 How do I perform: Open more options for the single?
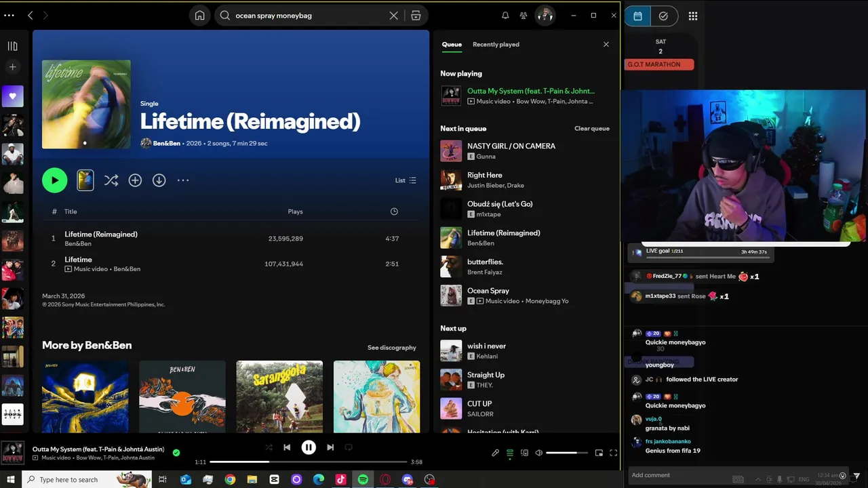point(183,180)
